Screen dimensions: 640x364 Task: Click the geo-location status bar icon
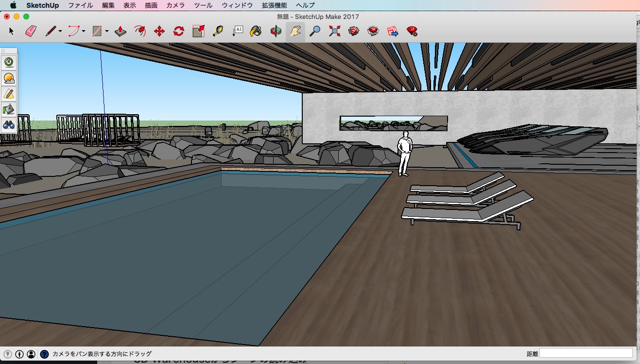coord(8,354)
